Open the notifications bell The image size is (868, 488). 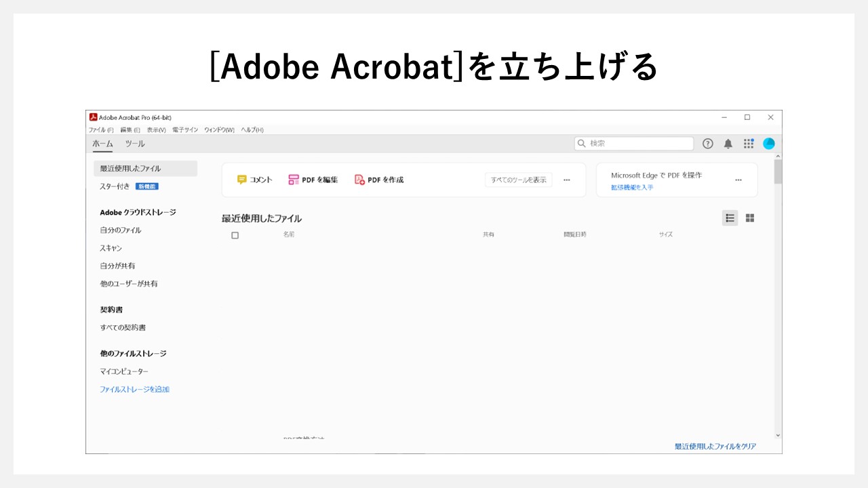[727, 143]
